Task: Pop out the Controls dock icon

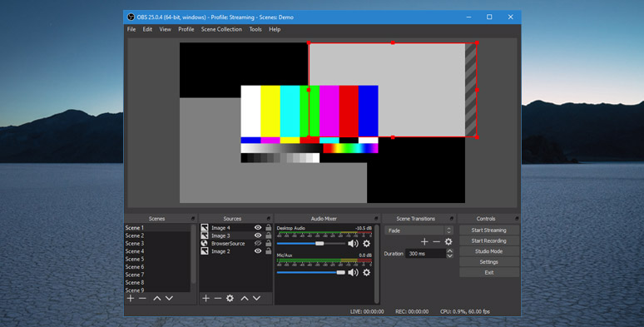Action: (x=516, y=219)
